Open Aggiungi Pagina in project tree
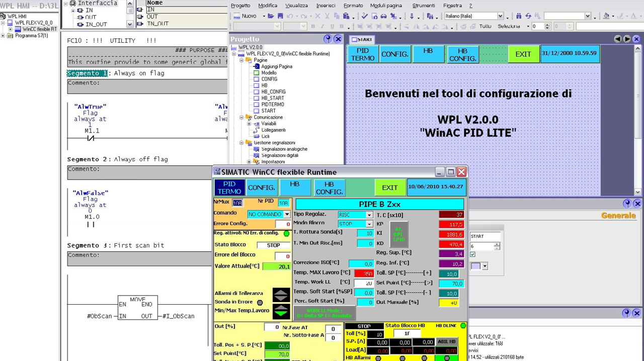 point(276,66)
